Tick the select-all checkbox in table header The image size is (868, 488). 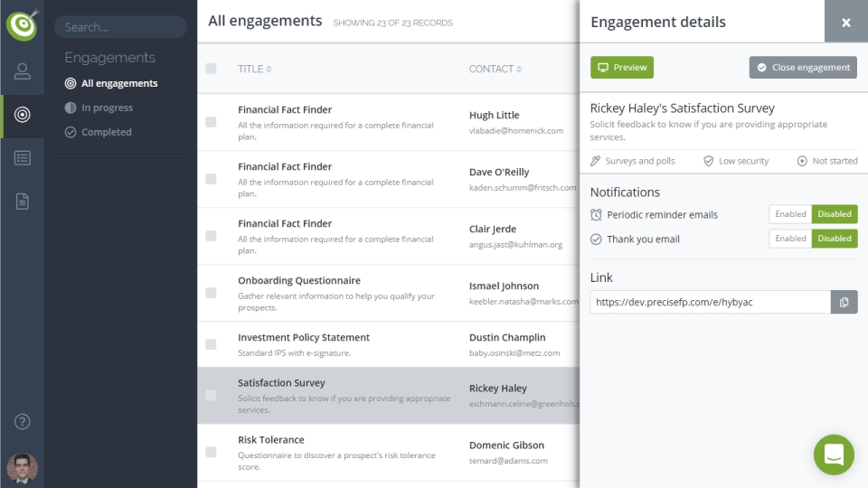point(211,69)
